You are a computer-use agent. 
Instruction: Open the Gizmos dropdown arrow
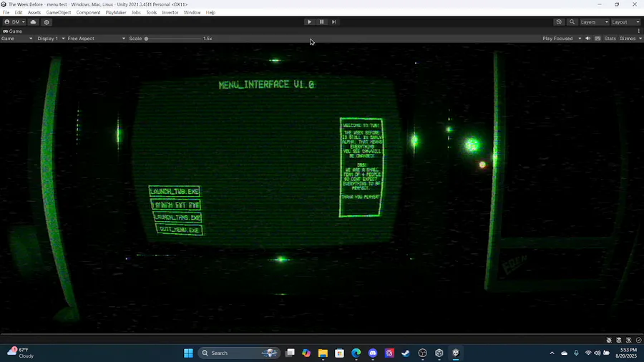pyautogui.click(x=640, y=39)
